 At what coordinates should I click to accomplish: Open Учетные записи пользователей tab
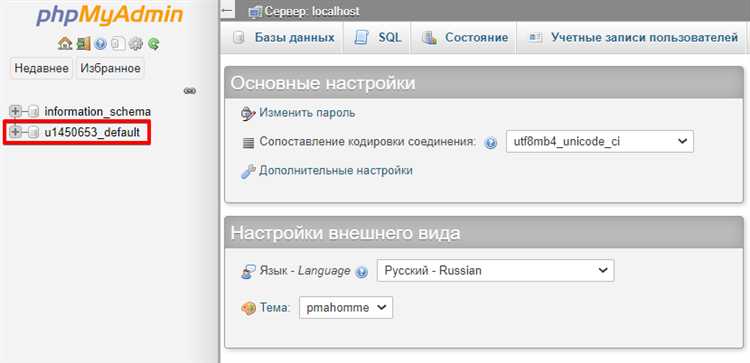click(x=633, y=37)
